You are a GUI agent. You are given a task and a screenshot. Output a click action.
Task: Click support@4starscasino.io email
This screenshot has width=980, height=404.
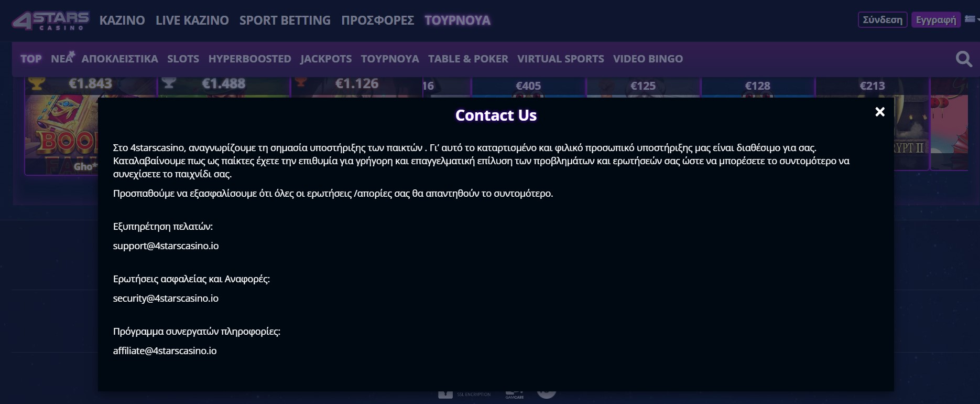(166, 246)
